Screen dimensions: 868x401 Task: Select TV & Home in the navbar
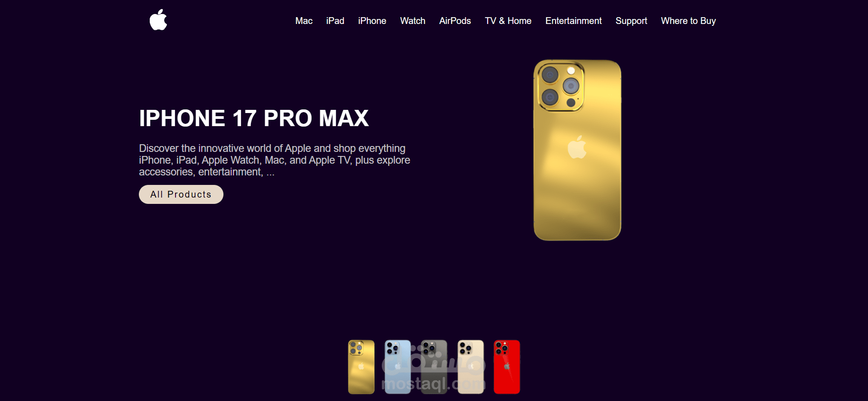coord(508,21)
